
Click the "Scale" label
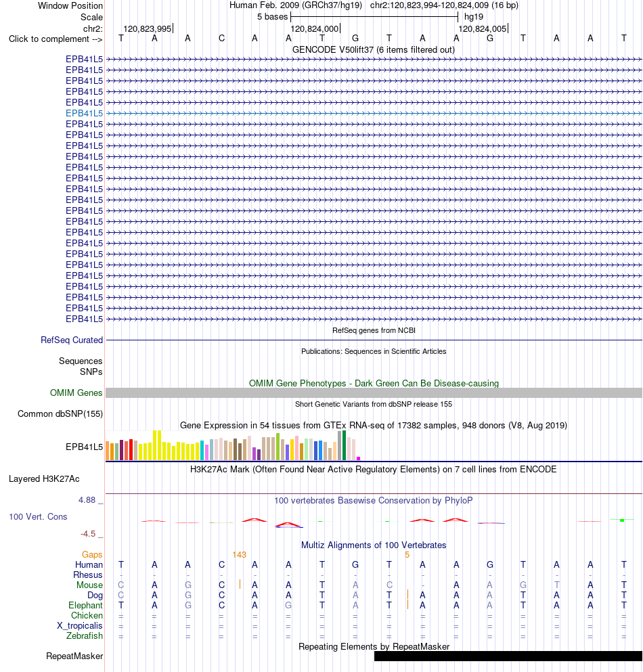[x=92, y=17]
